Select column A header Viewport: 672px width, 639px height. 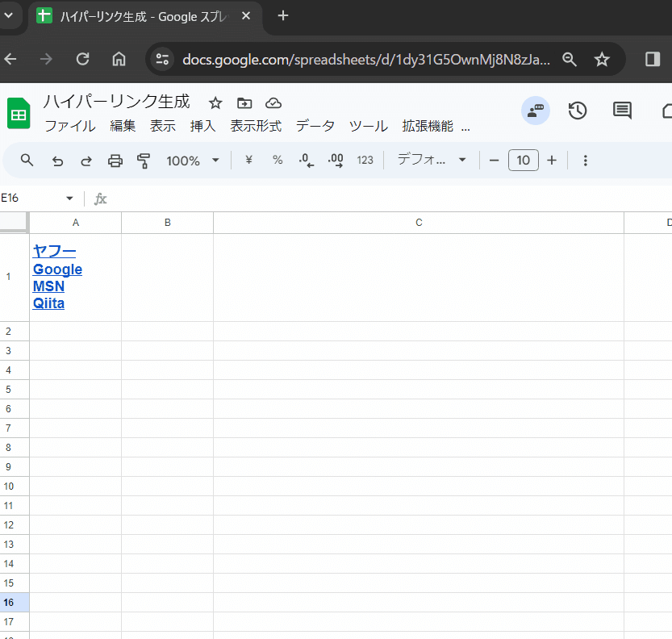click(76, 223)
